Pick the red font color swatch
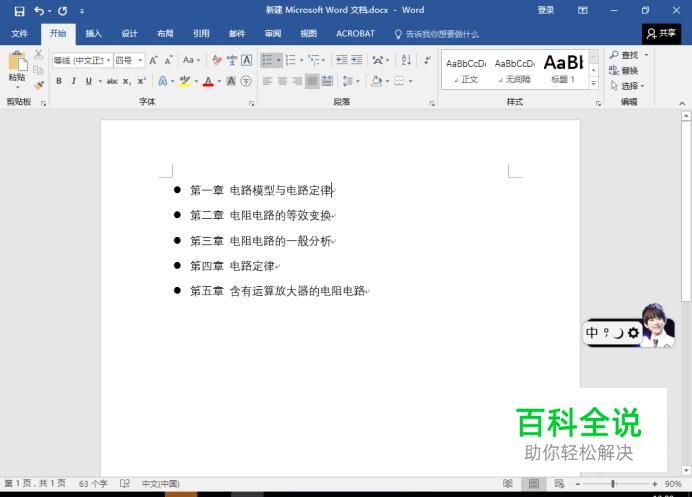 (208, 81)
